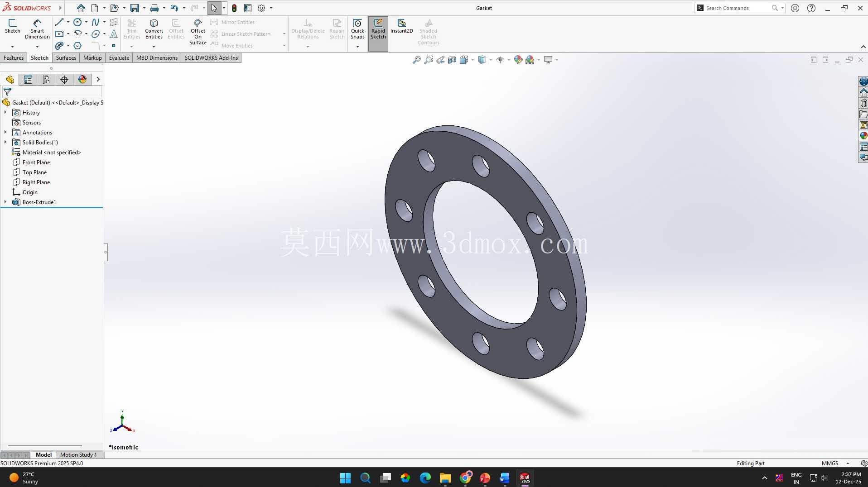The height and width of the screenshot is (487, 868).
Task: Toggle Instant2D mode
Action: point(402,26)
